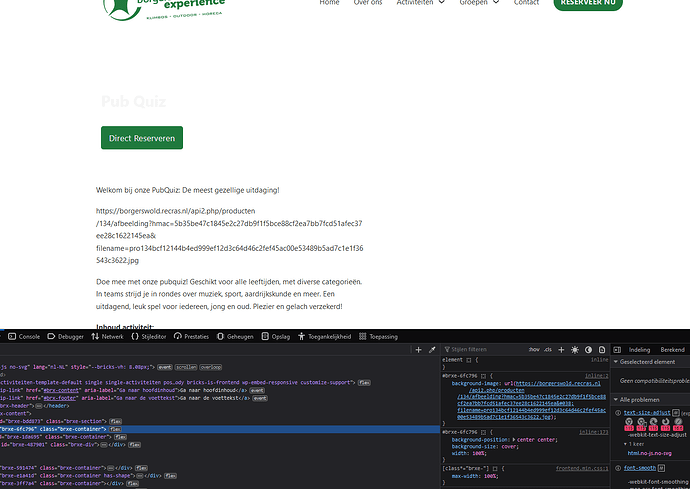Image resolution: width=690 pixels, height=489 pixels.
Task: Switch to the Berekend sidebar tab
Action: click(x=672, y=349)
